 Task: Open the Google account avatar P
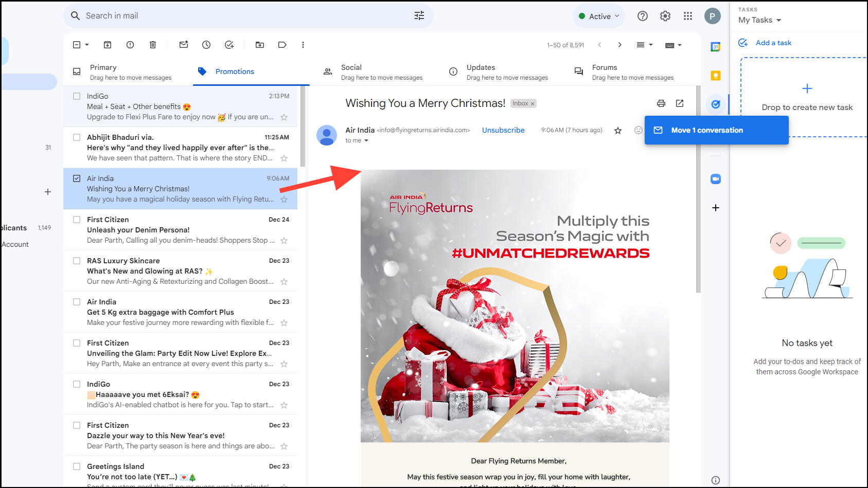click(x=713, y=16)
